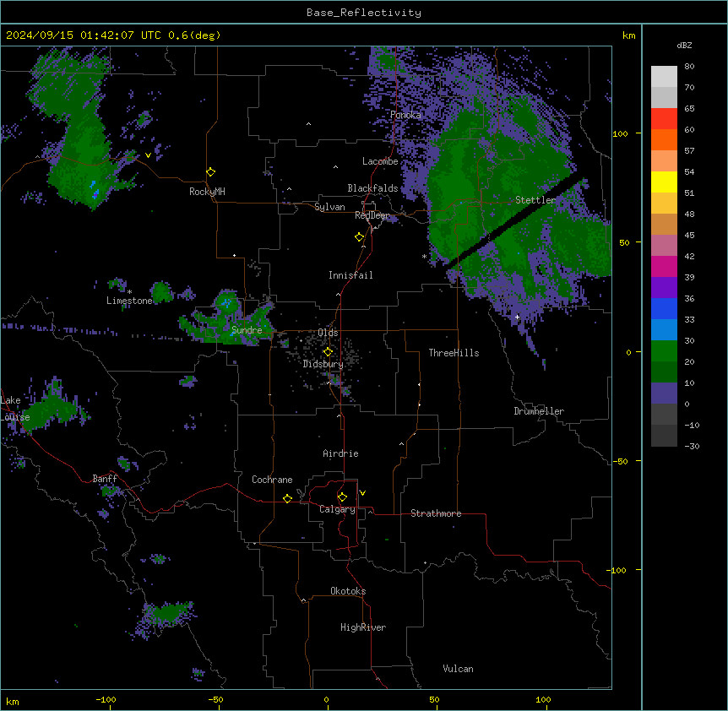The width and height of the screenshot is (728, 711).
Task: Click the Sylvan town label
Action: (329, 207)
